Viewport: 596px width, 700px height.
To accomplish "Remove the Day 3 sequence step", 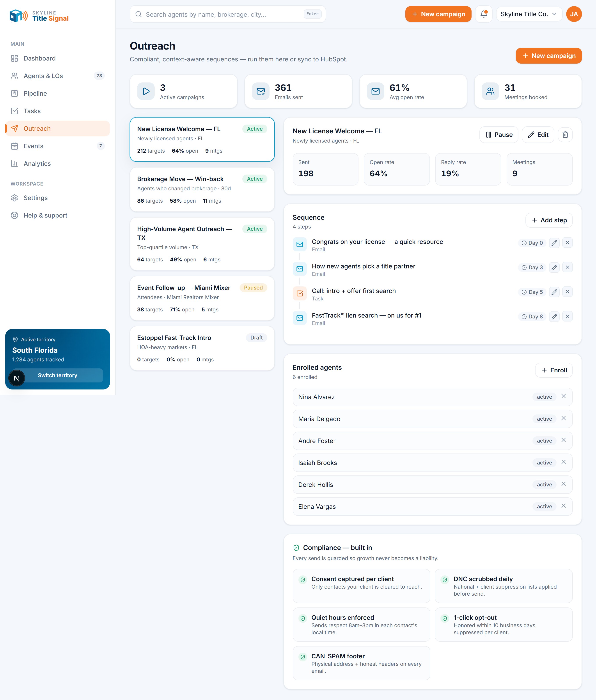I will tap(567, 268).
